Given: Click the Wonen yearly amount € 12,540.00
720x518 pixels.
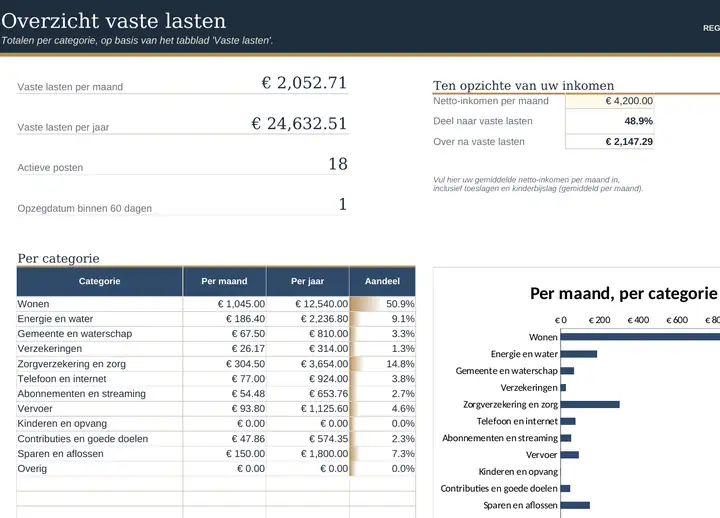Looking at the screenshot, I should point(307,304).
